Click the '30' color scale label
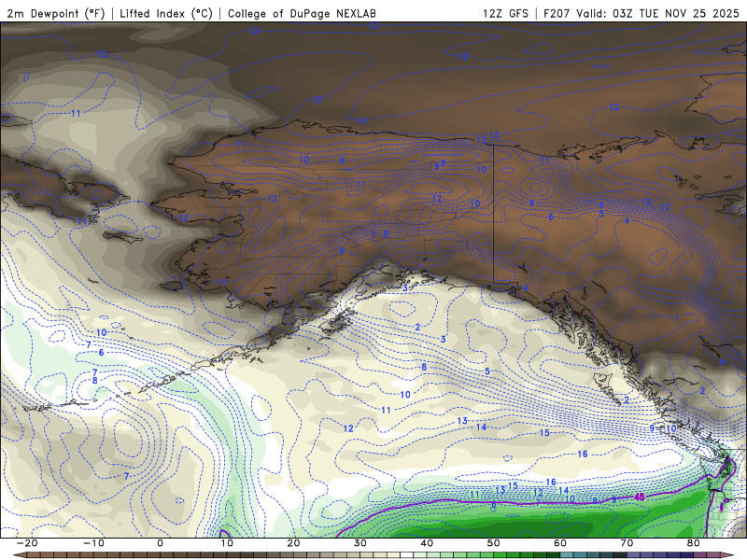 click(x=360, y=543)
